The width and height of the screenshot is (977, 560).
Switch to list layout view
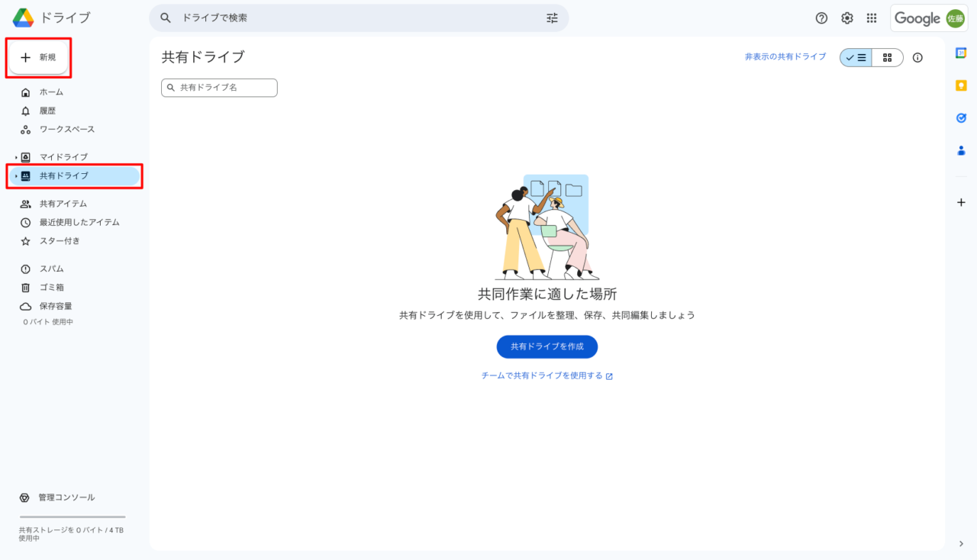tap(856, 58)
